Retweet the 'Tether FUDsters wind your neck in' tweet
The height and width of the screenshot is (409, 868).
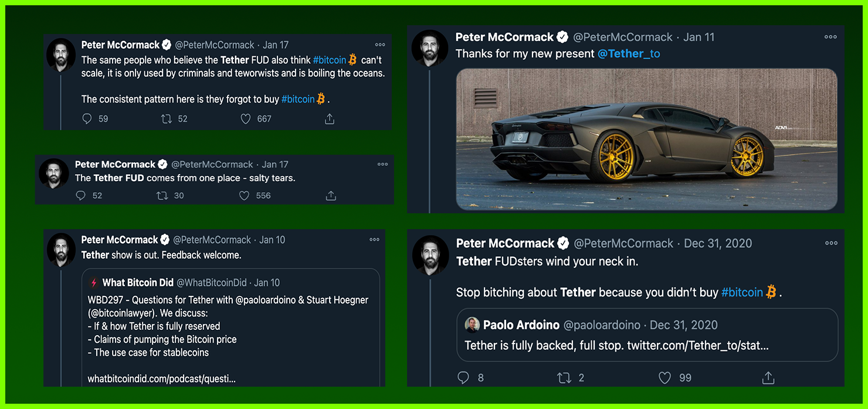(564, 378)
